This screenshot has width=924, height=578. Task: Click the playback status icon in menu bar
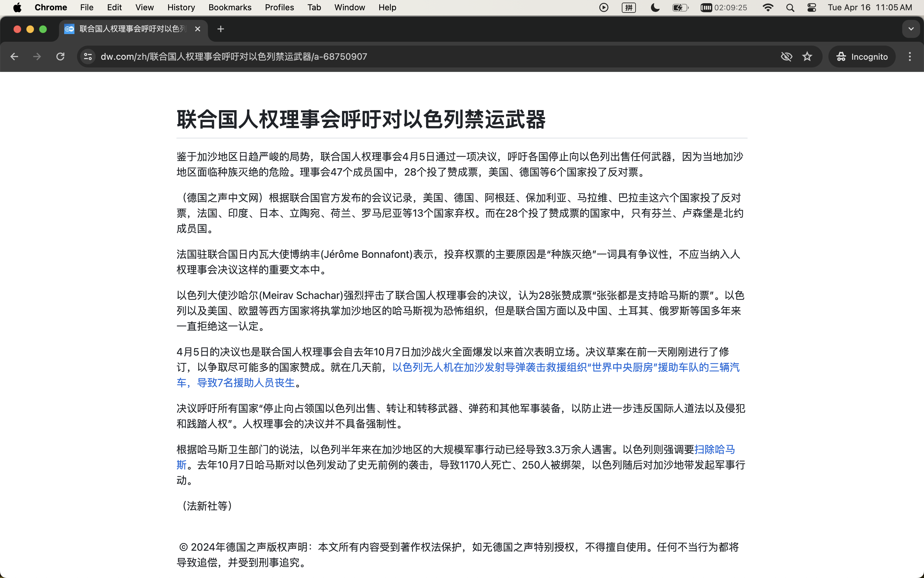604,7
